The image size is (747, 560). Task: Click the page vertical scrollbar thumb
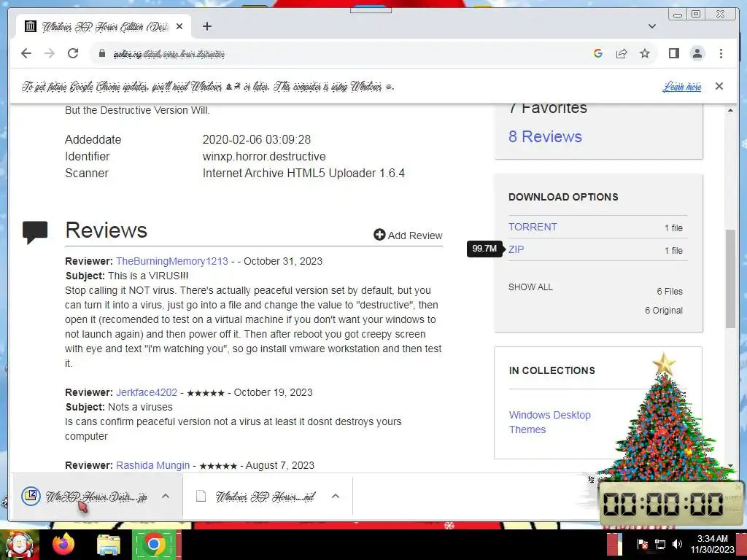click(x=730, y=279)
